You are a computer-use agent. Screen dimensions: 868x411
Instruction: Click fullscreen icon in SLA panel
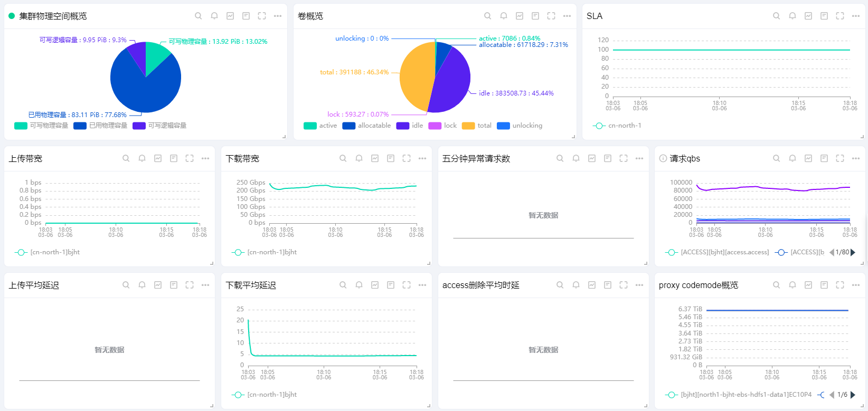tap(840, 16)
